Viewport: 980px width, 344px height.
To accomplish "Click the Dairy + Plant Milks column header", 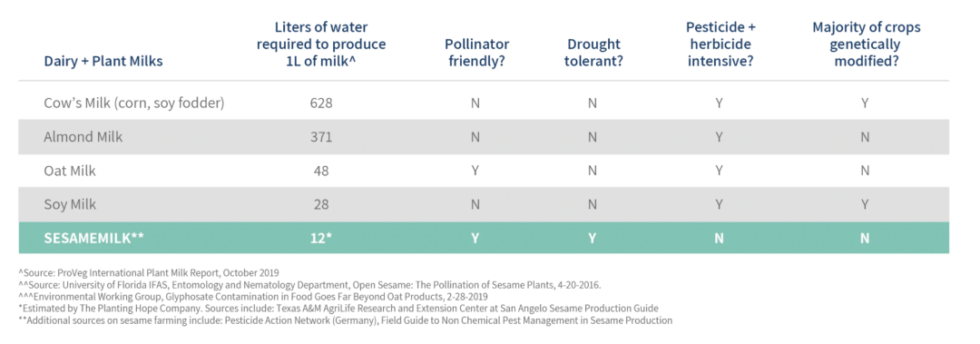I will [103, 62].
